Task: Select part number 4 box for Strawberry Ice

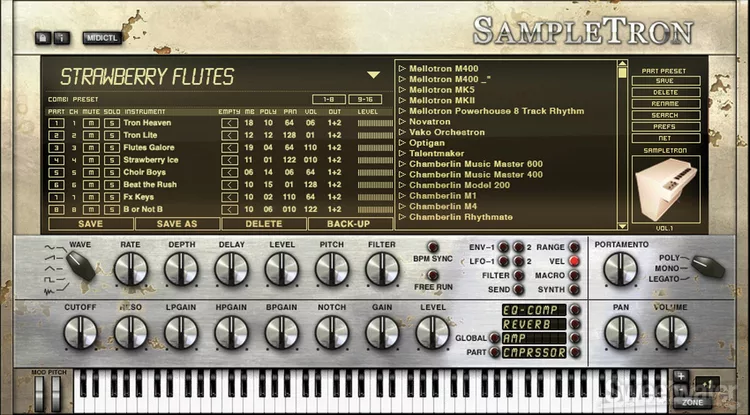Action: click(x=58, y=160)
